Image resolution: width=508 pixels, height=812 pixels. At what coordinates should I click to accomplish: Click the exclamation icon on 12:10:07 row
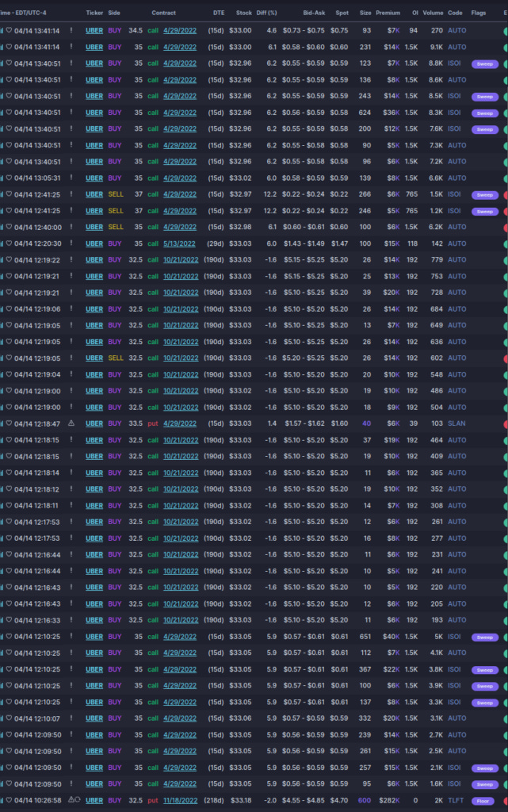pyautogui.click(x=71, y=718)
